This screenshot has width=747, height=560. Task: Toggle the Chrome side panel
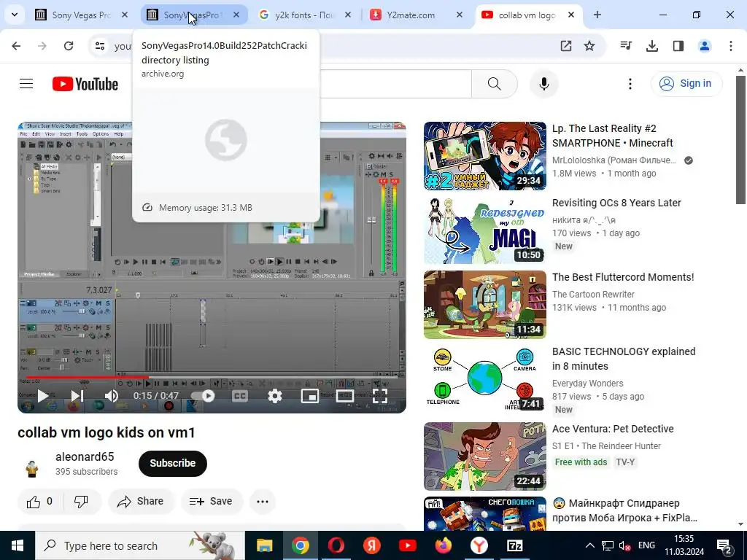[678, 46]
